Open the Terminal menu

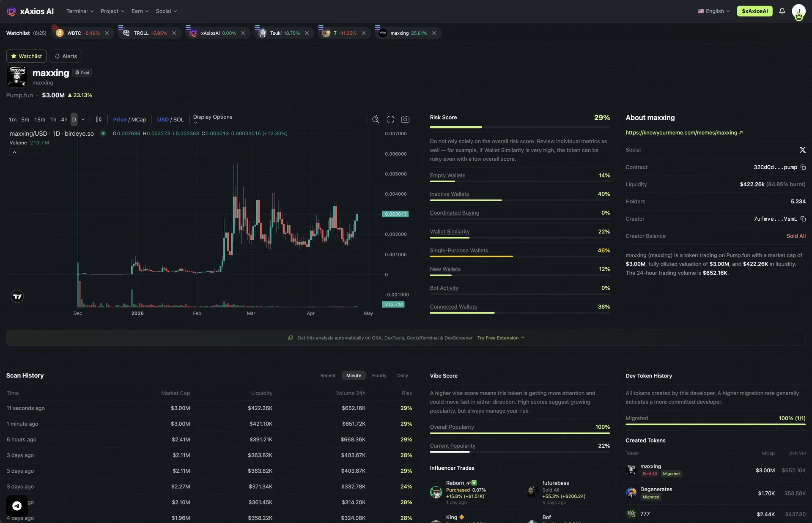pos(80,11)
